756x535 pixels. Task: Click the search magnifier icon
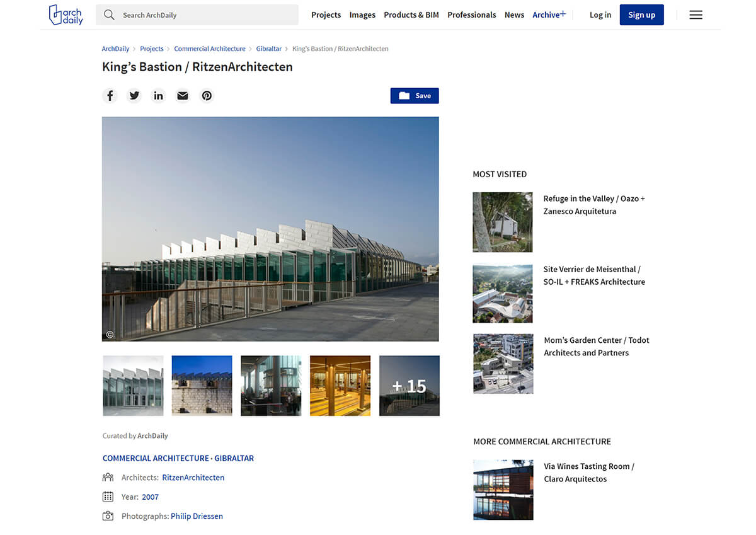click(x=109, y=15)
